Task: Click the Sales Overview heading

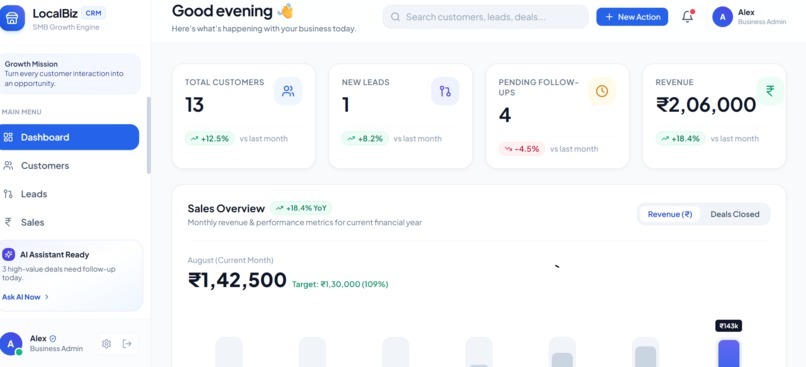Action: coord(226,208)
